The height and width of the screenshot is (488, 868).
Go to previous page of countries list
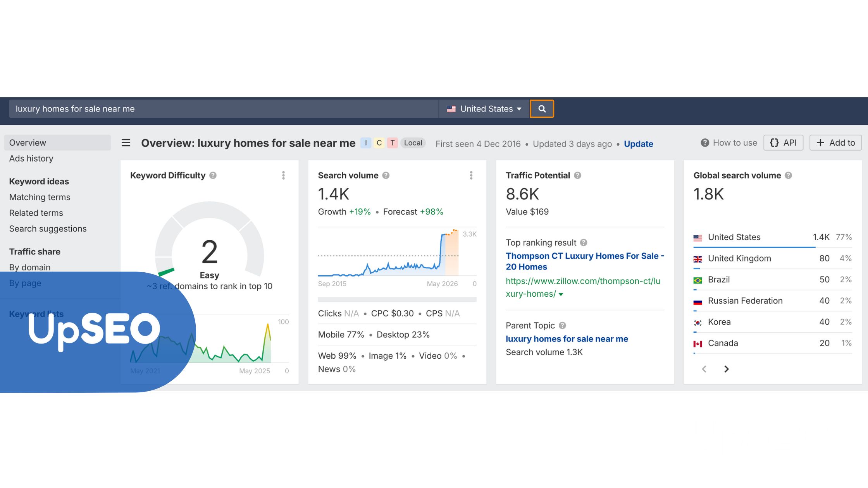click(704, 369)
